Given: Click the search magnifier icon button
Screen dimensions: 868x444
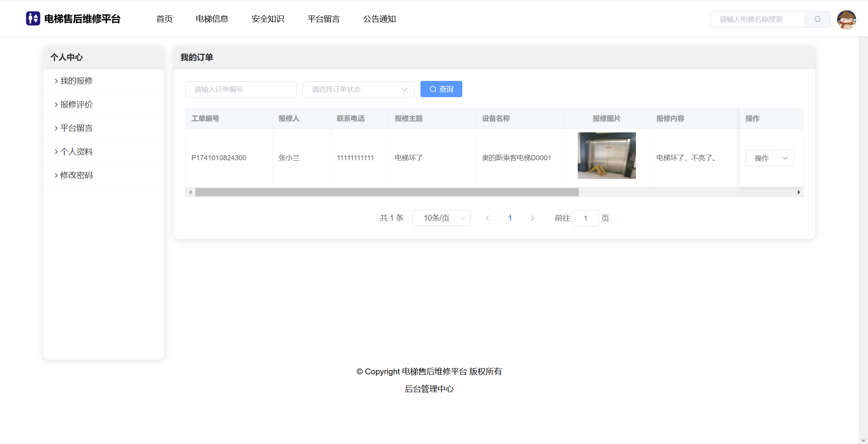Looking at the screenshot, I should (x=817, y=19).
